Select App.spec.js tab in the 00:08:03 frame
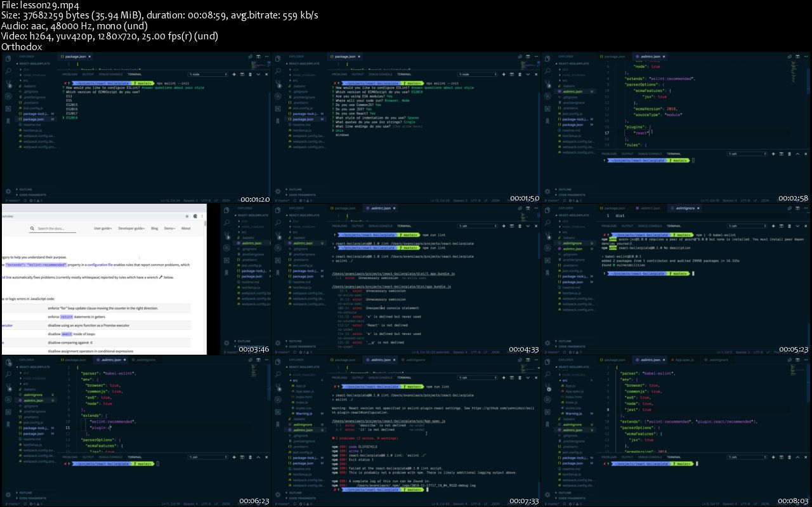The width and height of the screenshot is (812, 507). pos(684,360)
